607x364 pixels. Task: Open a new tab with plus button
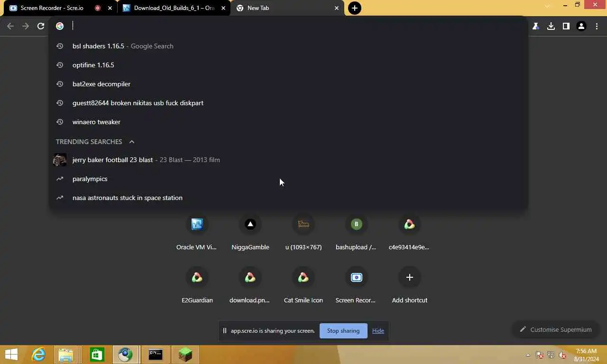coord(355,8)
